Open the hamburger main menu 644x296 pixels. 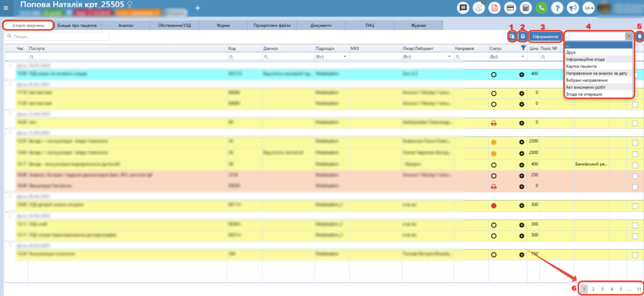(x=6, y=8)
